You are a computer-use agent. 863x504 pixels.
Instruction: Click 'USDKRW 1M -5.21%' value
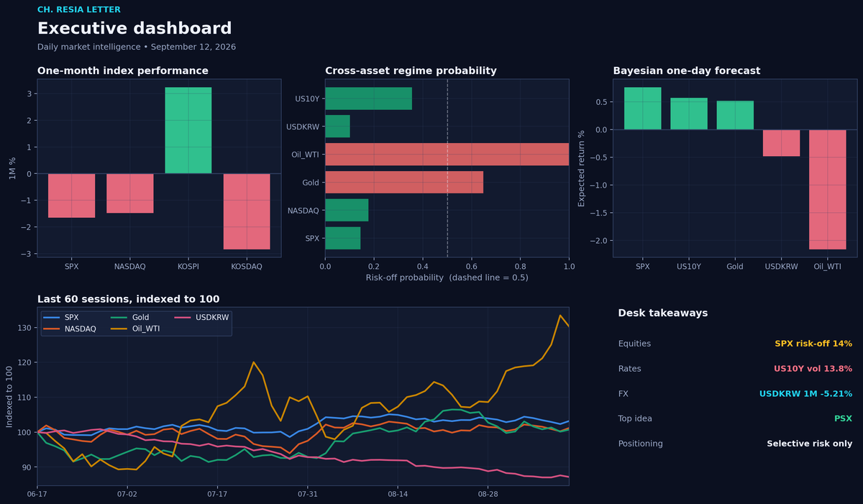pyautogui.click(x=806, y=394)
